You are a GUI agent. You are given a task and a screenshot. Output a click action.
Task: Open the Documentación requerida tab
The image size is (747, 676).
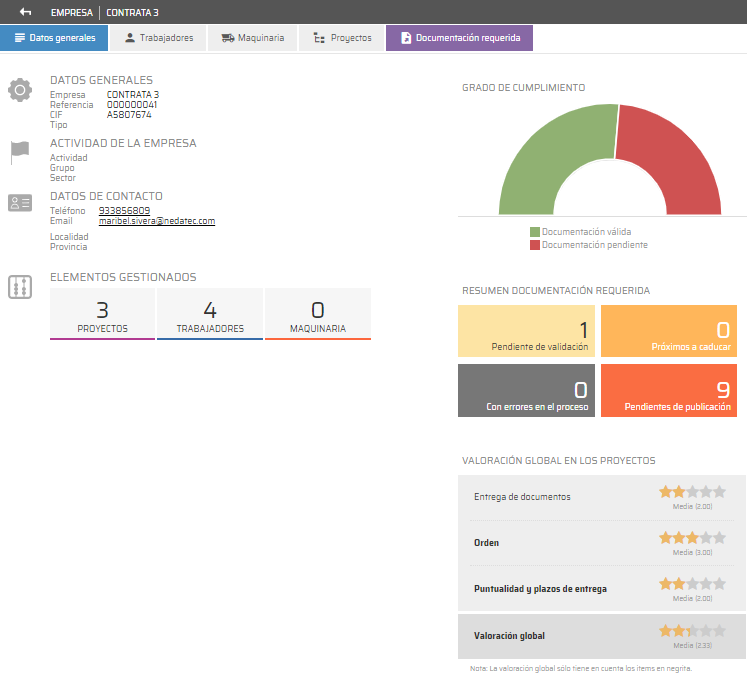(459, 38)
